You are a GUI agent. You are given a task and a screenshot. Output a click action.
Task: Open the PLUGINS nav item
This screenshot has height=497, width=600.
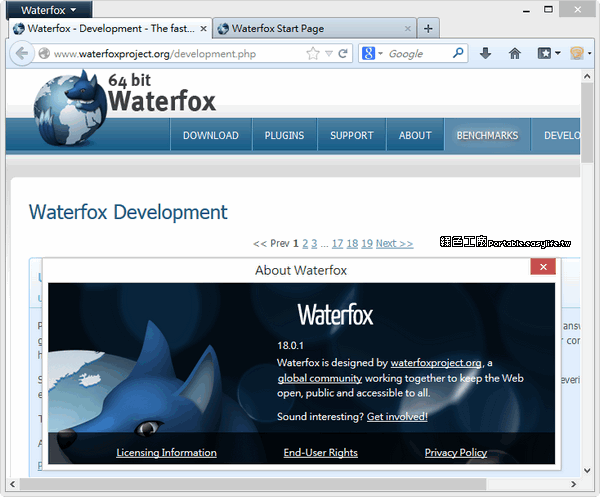coord(284,135)
